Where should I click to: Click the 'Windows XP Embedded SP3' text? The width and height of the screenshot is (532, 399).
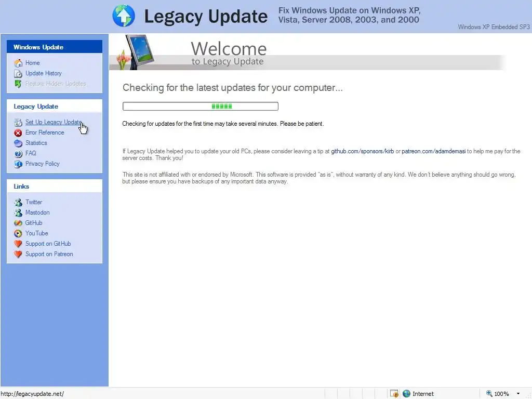pyautogui.click(x=494, y=27)
